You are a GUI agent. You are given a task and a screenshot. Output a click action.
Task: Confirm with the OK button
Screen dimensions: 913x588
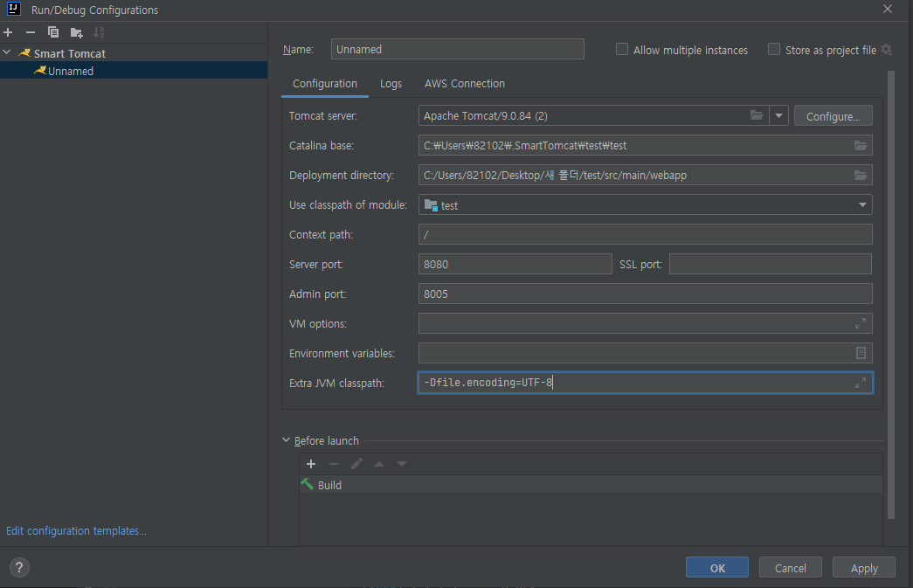(x=717, y=568)
